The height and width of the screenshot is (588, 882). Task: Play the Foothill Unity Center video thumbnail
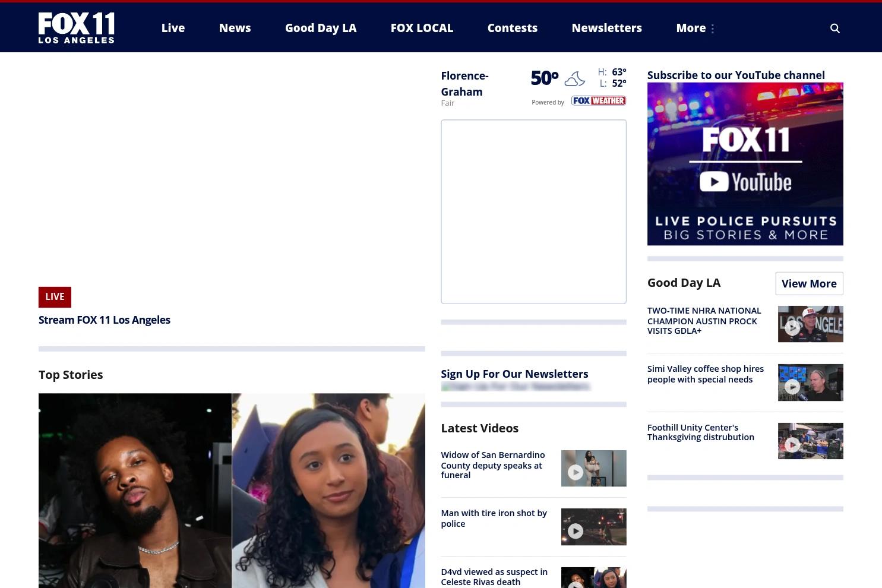coord(810,441)
